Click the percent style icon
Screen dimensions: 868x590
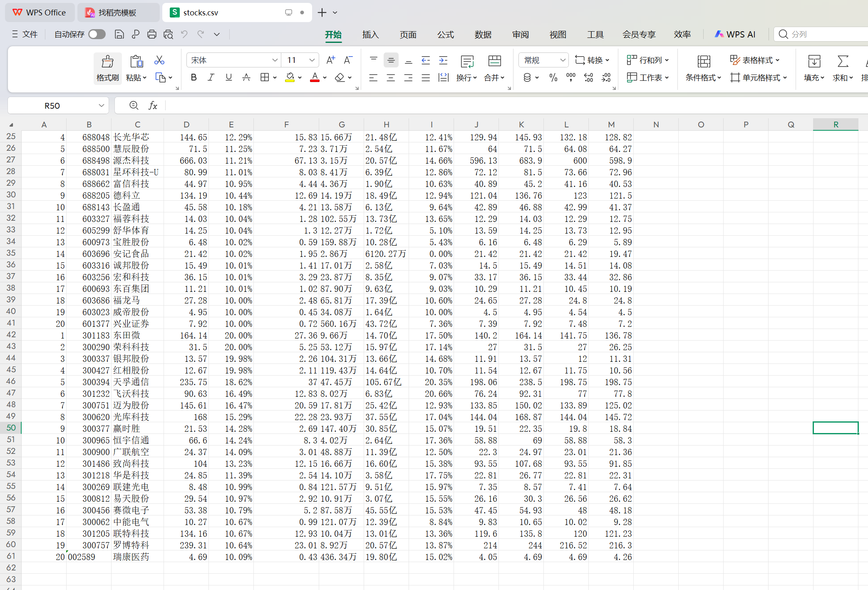tap(553, 77)
